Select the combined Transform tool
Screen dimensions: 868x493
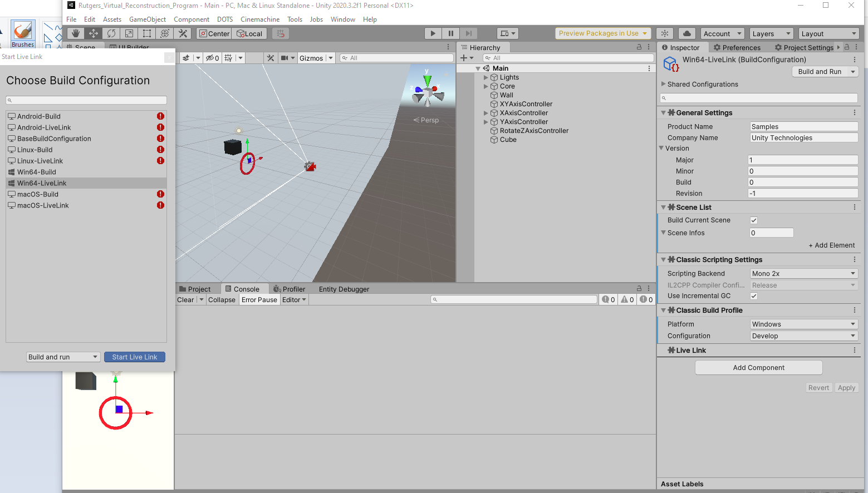[x=165, y=33]
